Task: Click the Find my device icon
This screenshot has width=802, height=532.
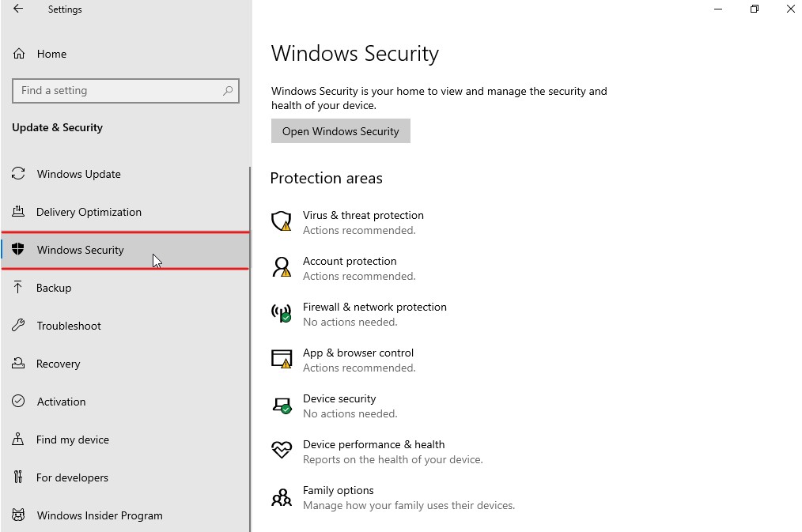Action: point(18,439)
